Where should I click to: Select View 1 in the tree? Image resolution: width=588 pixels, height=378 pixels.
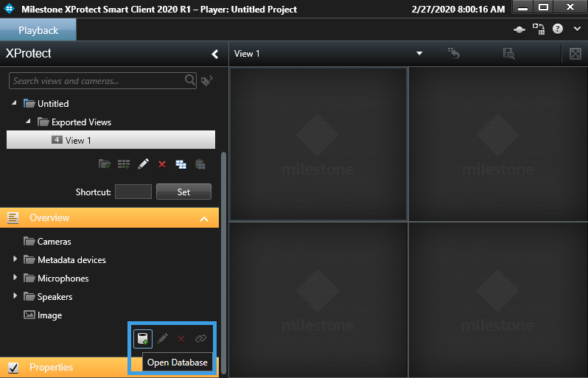[111, 140]
